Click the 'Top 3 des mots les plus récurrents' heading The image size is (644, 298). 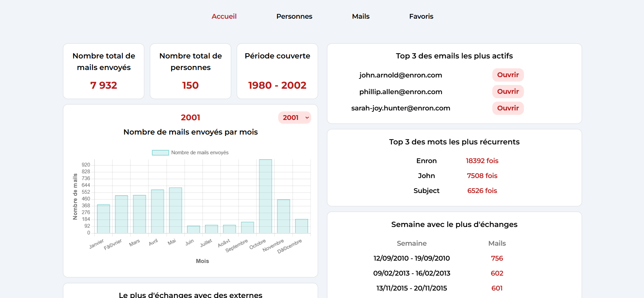tap(454, 142)
